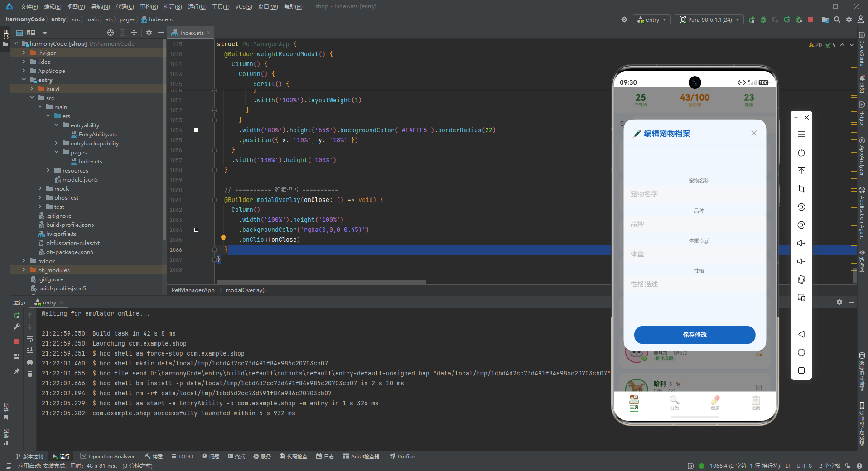
Task: Open the VCS(S) menu
Action: coord(243,6)
